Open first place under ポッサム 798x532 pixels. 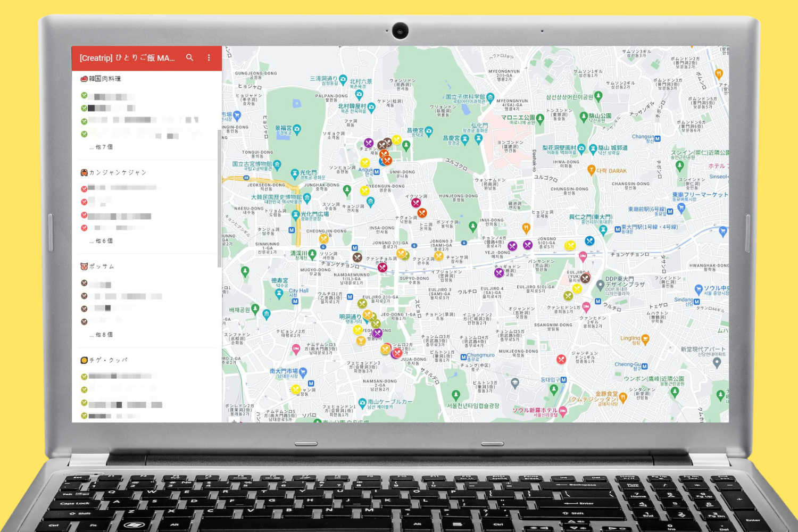coord(101,284)
